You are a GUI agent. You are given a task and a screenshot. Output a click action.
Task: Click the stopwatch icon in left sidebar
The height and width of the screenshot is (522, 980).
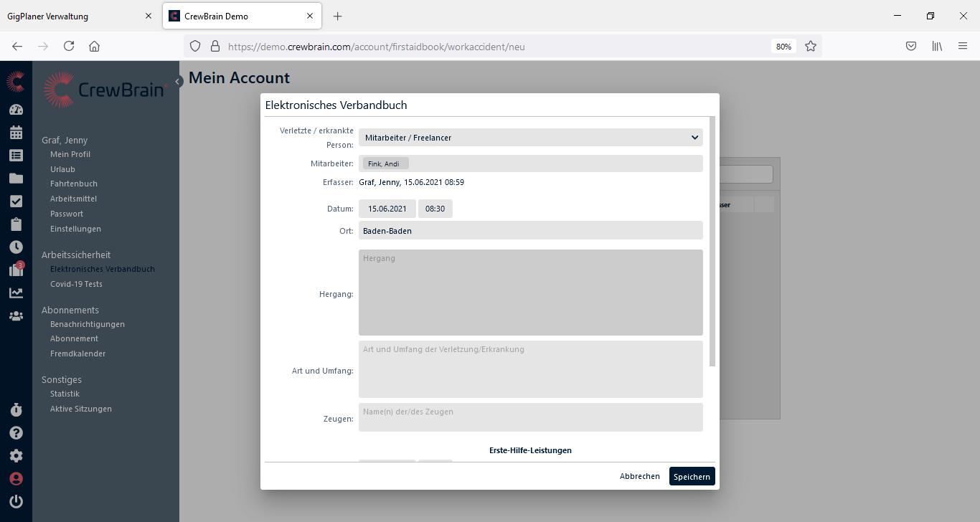pyautogui.click(x=16, y=410)
